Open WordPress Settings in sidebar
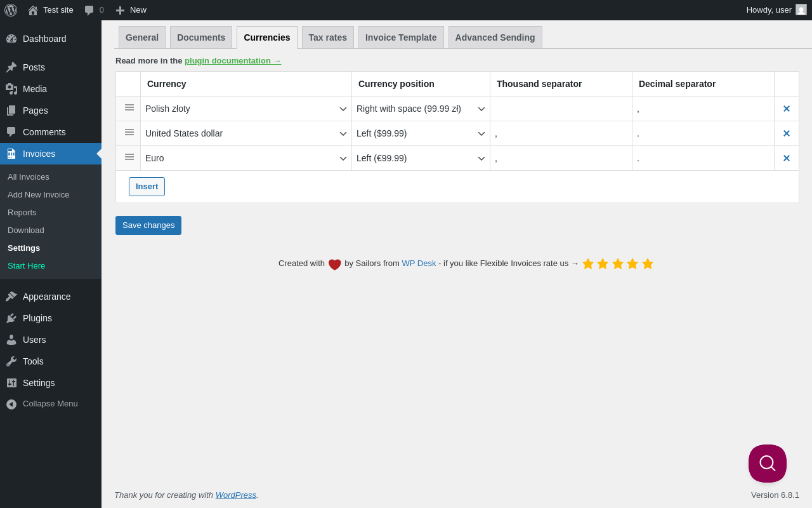This screenshot has width=812, height=508. coord(51,383)
